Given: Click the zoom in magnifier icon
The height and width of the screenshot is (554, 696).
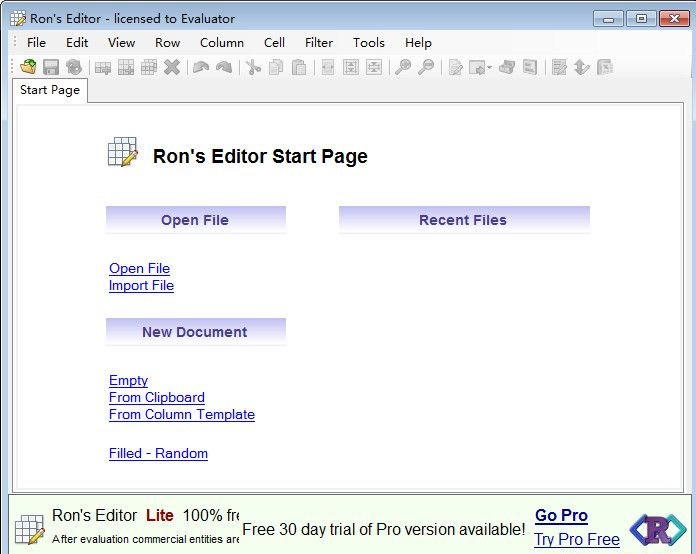Looking at the screenshot, I should click(403, 67).
